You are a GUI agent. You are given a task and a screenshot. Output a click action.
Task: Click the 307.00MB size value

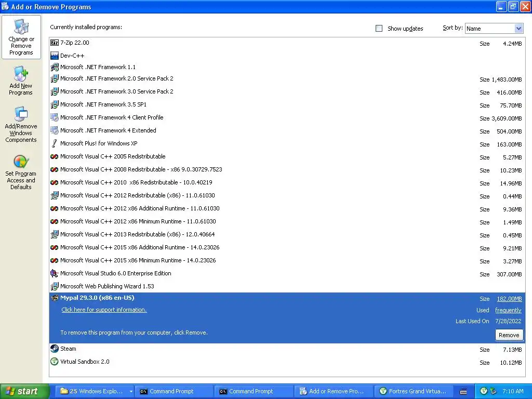509,274
